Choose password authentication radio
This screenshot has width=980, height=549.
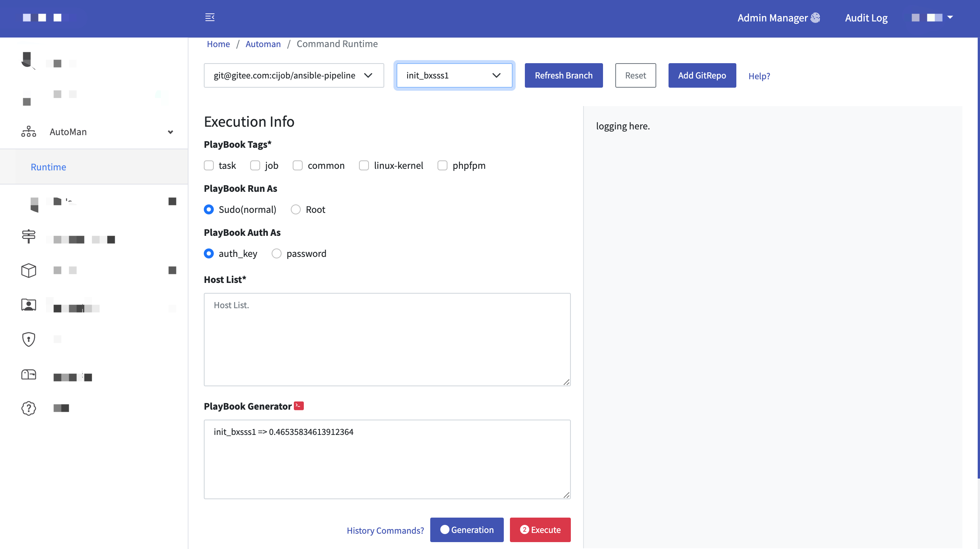point(277,253)
